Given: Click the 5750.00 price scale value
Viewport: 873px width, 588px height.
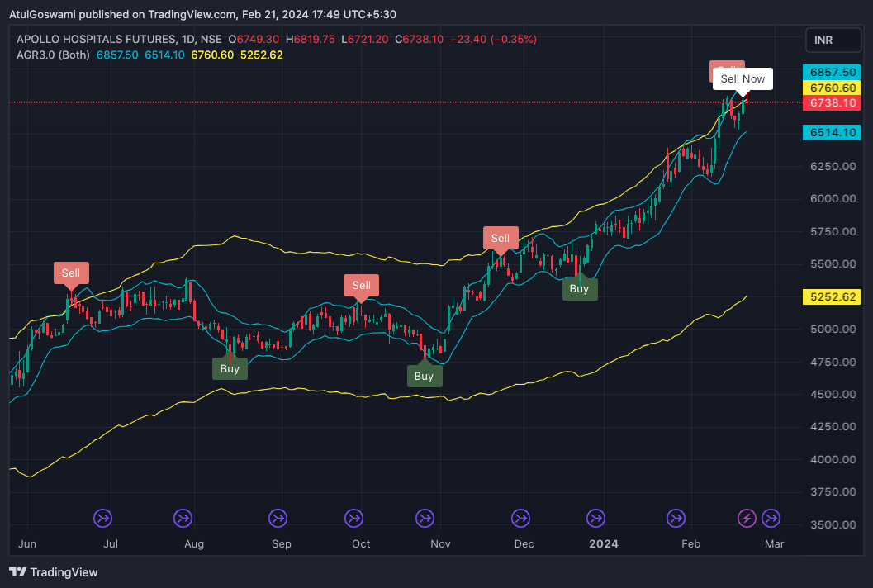Looking at the screenshot, I should click(x=833, y=231).
